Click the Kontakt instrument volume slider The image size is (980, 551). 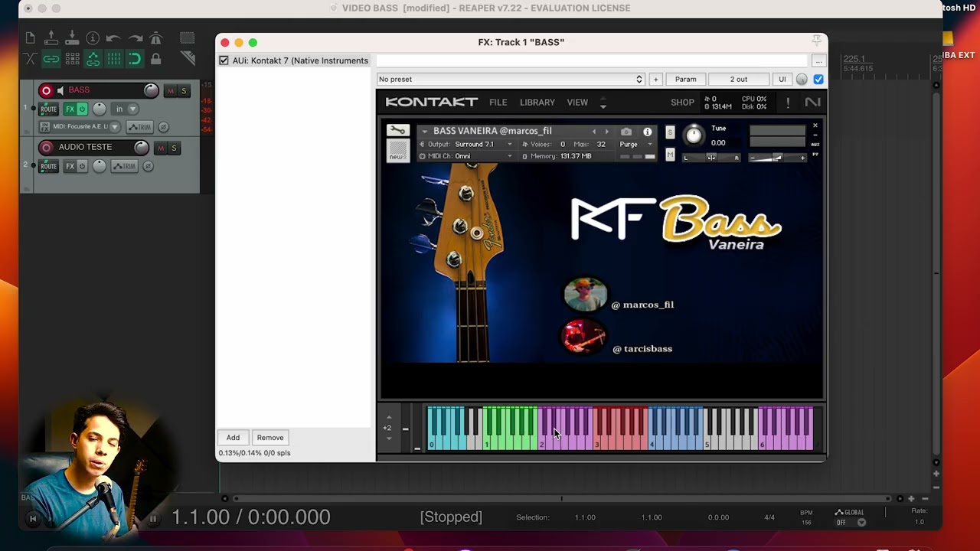click(x=776, y=158)
